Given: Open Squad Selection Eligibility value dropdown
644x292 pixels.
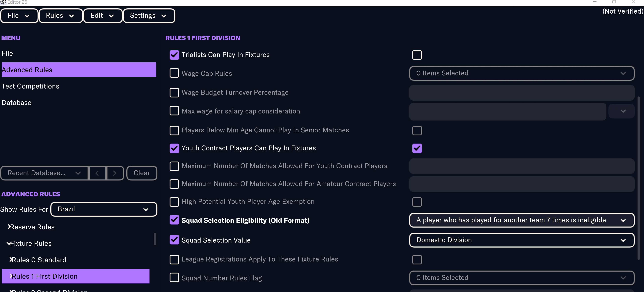Looking at the screenshot, I should pyautogui.click(x=521, y=220).
